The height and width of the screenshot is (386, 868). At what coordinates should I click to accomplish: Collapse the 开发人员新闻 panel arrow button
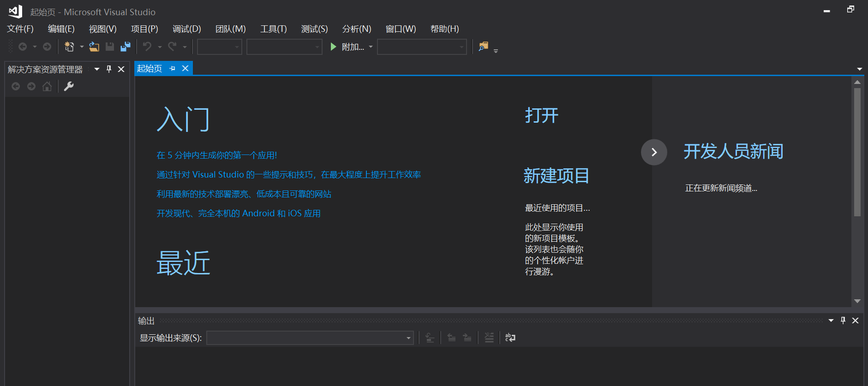pyautogui.click(x=654, y=152)
